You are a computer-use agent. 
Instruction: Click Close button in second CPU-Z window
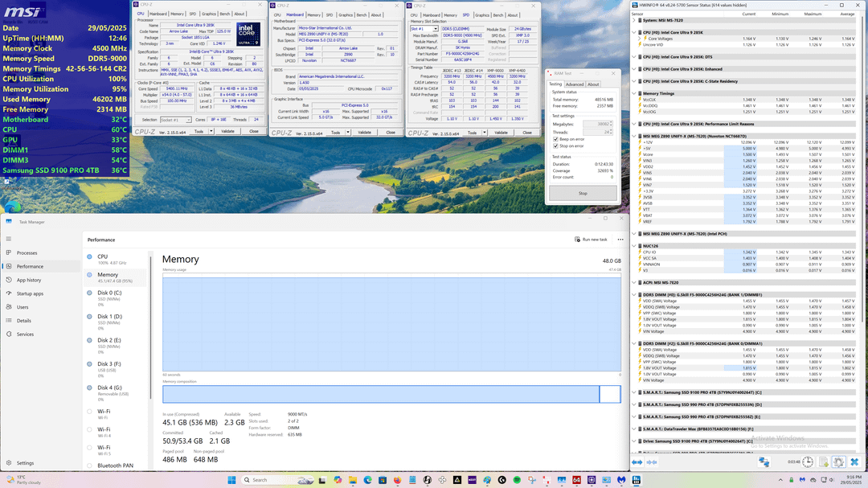tap(391, 133)
